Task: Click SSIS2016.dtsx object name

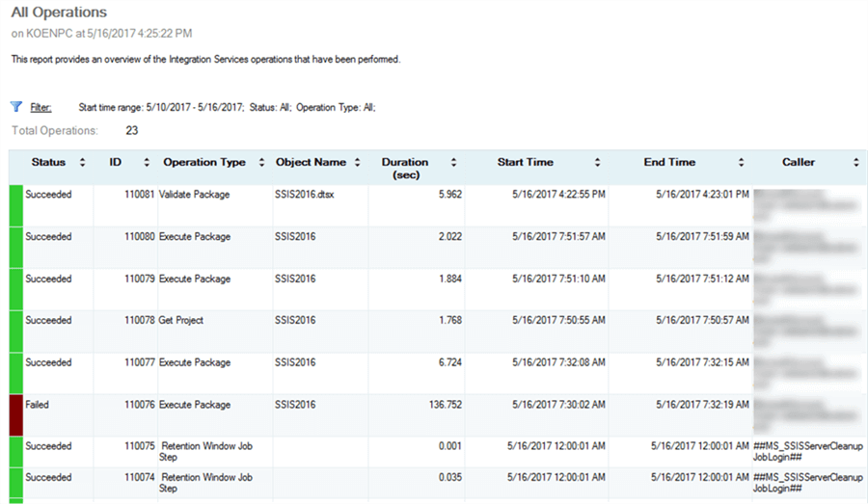Action: [x=304, y=195]
